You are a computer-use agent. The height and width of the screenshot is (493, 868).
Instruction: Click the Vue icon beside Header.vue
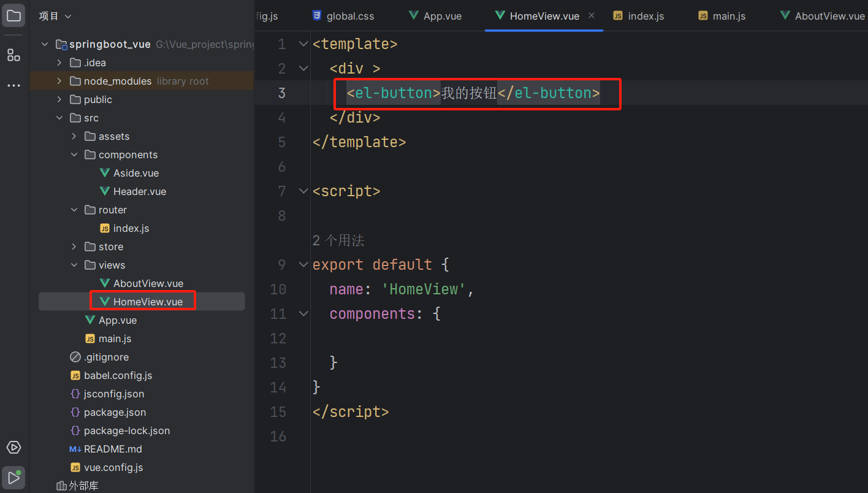pos(105,191)
